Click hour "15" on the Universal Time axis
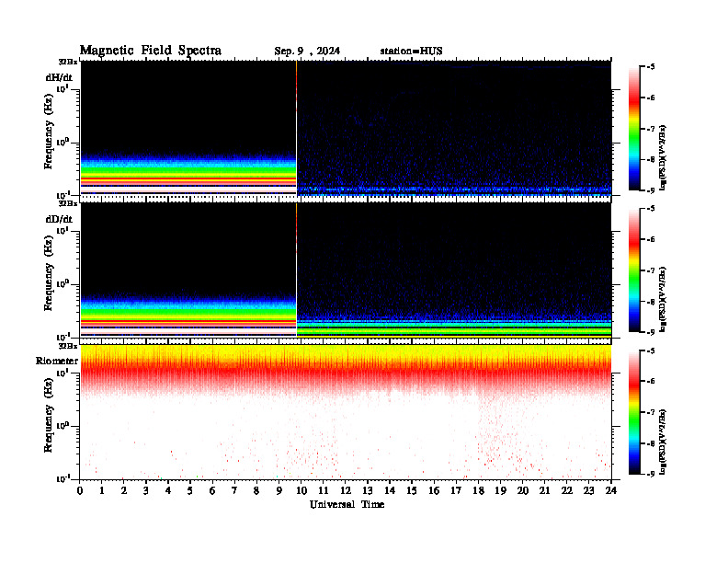Screen dimensions: 728x563 [412, 490]
